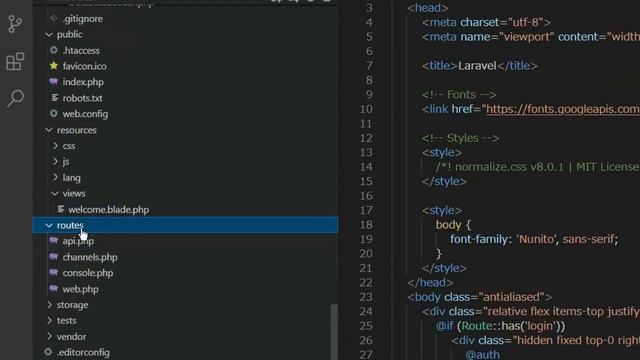
Task: Expand the tests folder
Action: click(x=49, y=320)
